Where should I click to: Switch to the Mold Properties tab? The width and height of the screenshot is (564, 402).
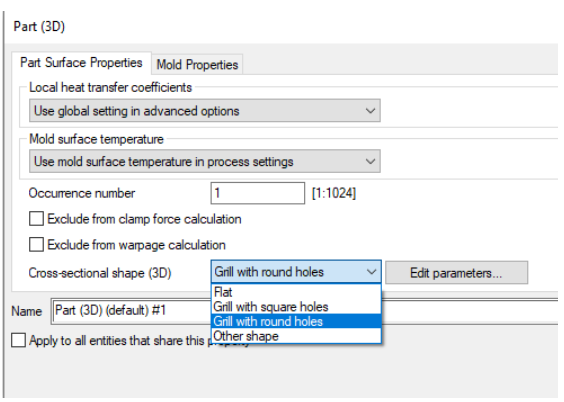tap(197, 65)
